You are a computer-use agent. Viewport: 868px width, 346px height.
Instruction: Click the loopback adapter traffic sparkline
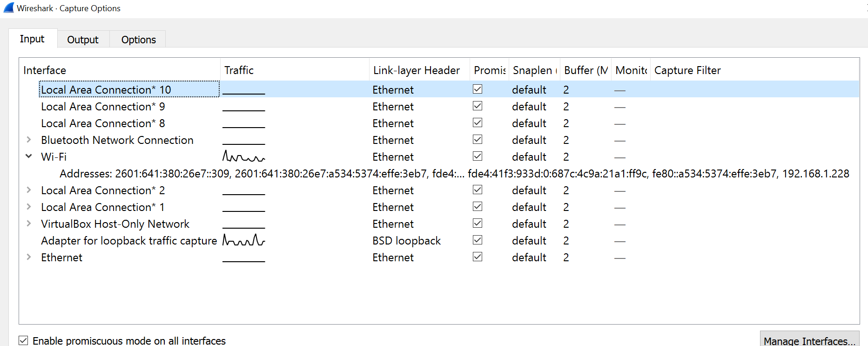[x=244, y=240]
